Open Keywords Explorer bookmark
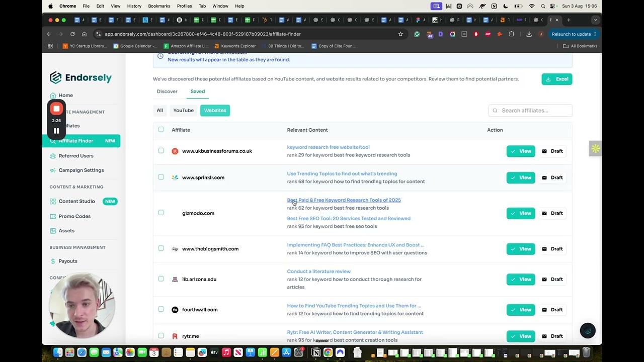Image resolution: width=644 pixels, height=362 pixels. [x=234, y=46]
